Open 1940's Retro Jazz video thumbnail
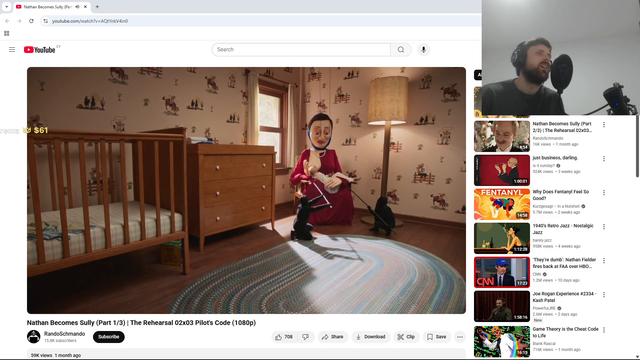Screen dimensions: 640x360 pyautogui.click(x=502, y=238)
